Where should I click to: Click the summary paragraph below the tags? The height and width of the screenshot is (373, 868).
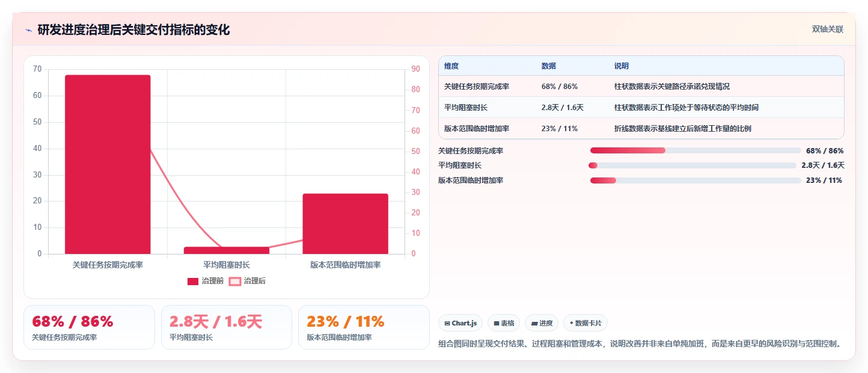639,344
